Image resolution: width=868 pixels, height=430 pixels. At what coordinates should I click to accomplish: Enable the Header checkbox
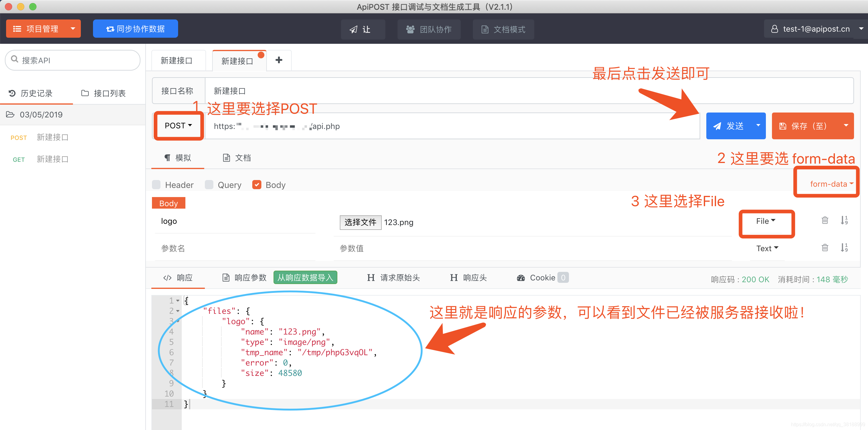[156, 185]
